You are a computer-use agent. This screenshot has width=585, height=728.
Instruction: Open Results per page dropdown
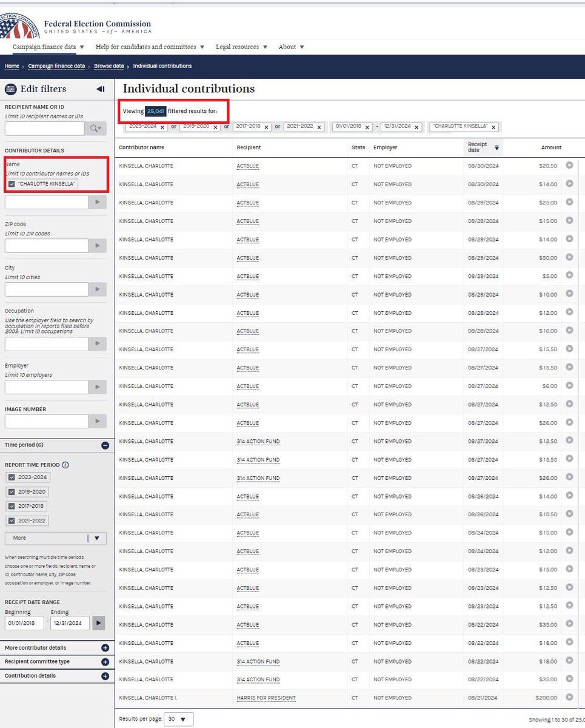[178, 719]
